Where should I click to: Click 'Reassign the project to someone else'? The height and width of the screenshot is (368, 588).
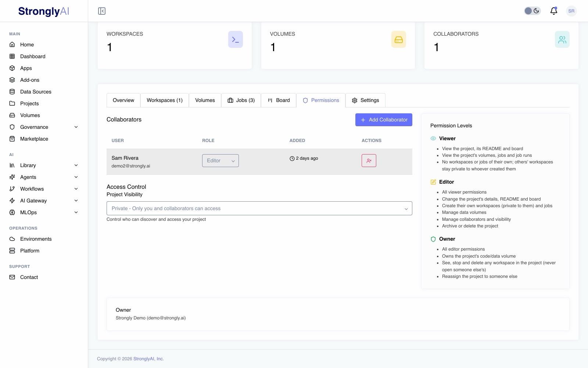[x=480, y=276]
